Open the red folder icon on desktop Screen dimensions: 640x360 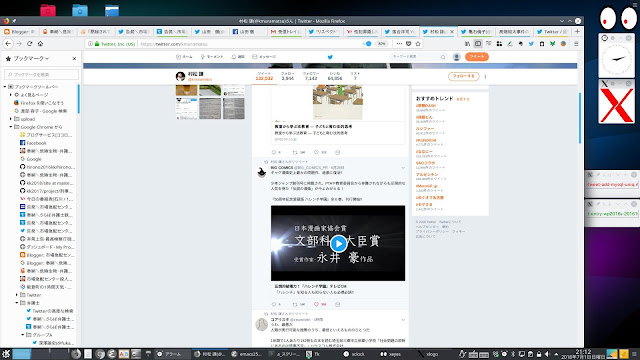click(48, 11)
